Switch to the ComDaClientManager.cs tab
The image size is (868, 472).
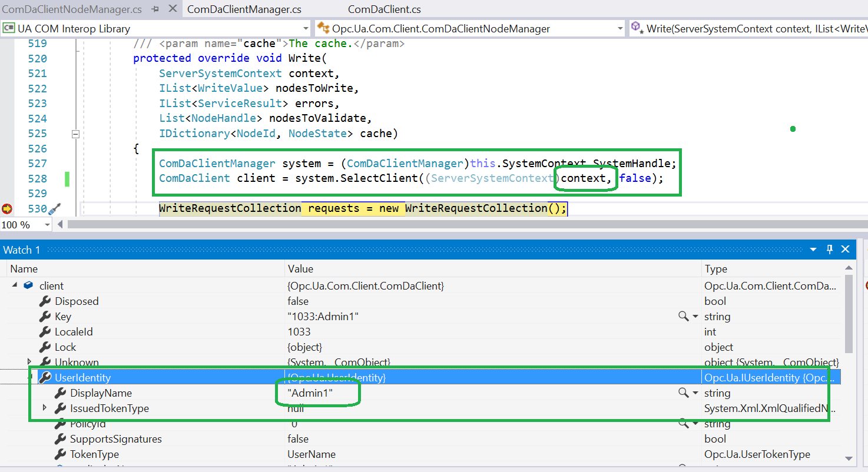[x=243, y=9]
